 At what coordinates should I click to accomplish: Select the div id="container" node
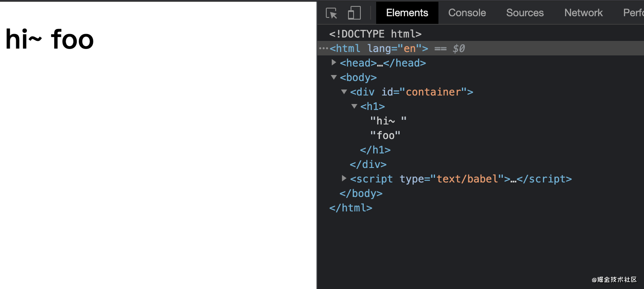(x=412, y=92)
